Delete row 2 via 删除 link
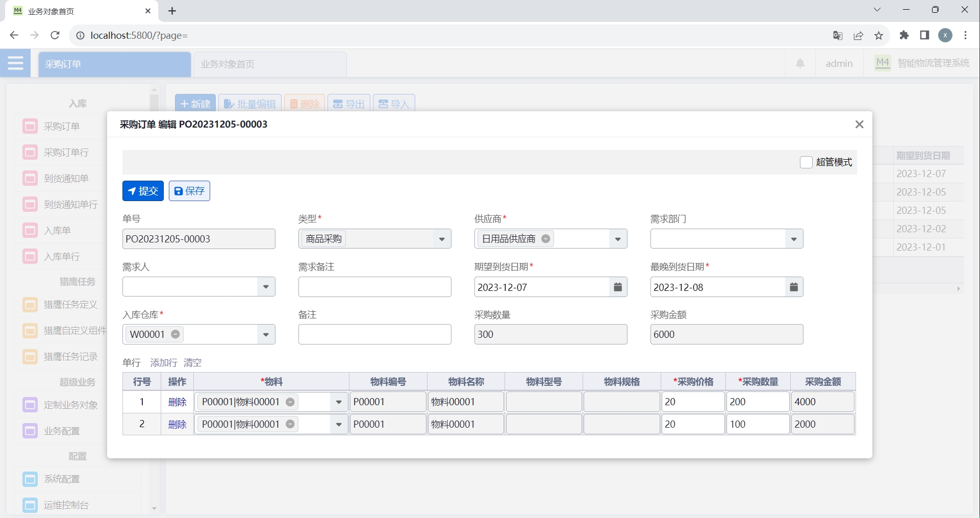Screen dimensions: 980x518 pos(177,425)
